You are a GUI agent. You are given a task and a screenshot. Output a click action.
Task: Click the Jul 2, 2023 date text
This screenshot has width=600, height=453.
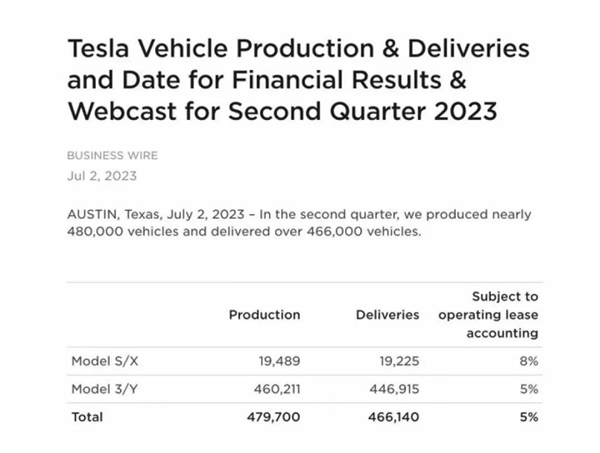click(x=102, y=176)
